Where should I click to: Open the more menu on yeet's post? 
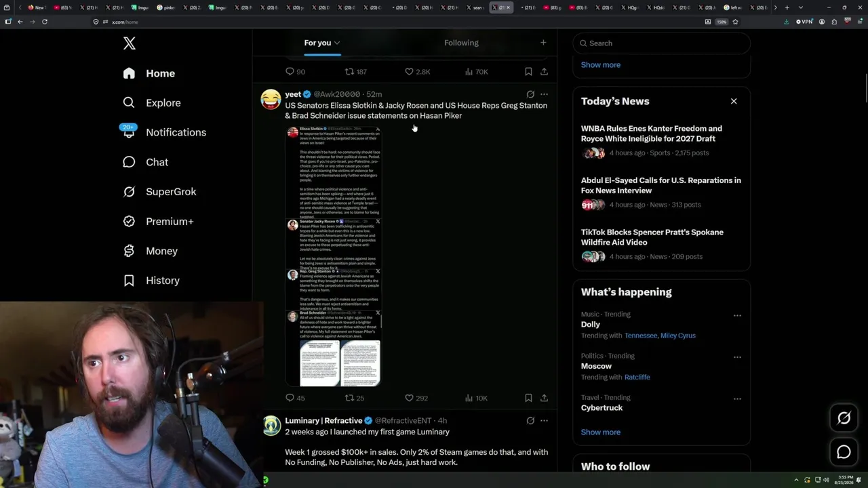point(544,94)
